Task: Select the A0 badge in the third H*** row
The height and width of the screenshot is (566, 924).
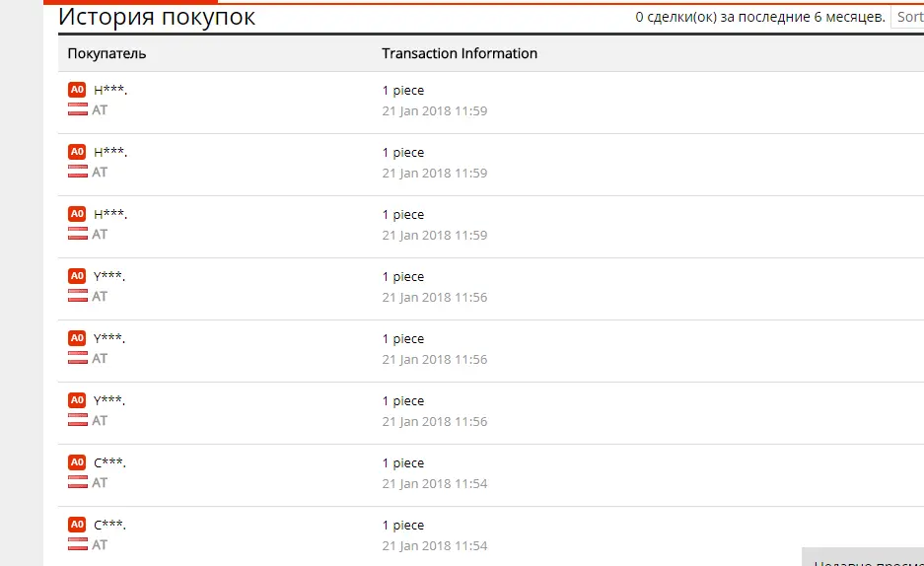Action: 77,214
